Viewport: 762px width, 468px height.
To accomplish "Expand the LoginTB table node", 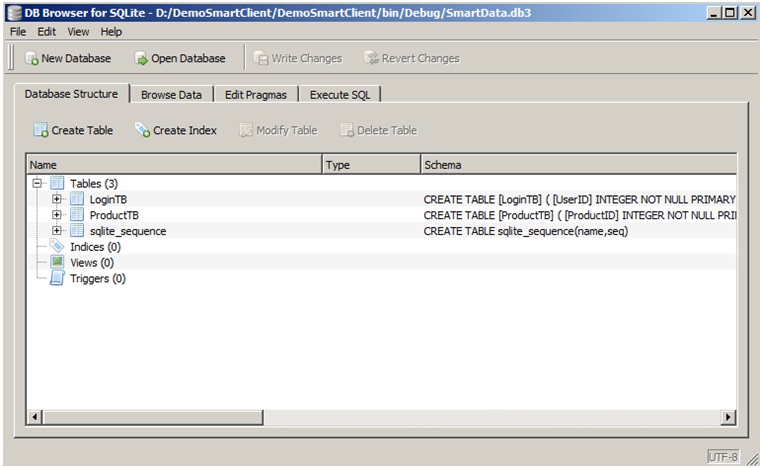I will tap(56, 199).
